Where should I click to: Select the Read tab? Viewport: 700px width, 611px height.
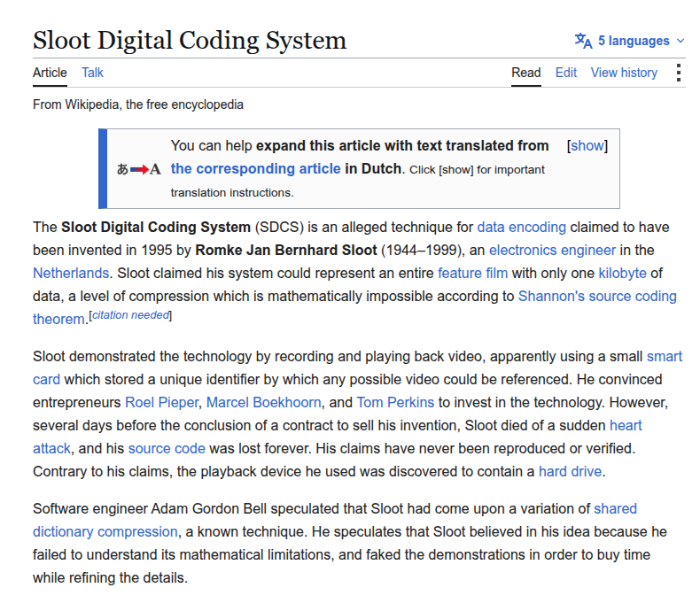click(x=526, y=73)
